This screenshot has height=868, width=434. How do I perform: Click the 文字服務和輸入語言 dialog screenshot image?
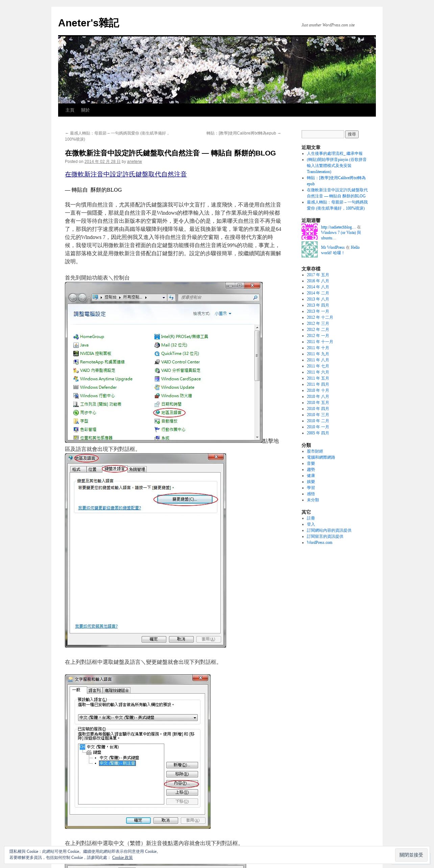click(x=138, y=751)
